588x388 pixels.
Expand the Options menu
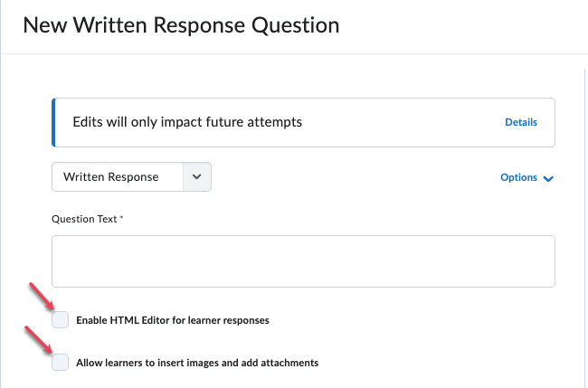pos(526,177)
